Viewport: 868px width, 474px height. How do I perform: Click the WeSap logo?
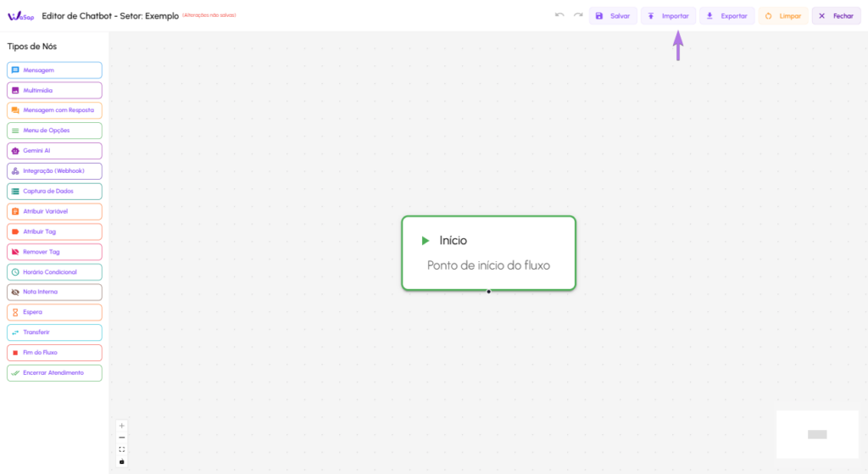pos(19,15)
